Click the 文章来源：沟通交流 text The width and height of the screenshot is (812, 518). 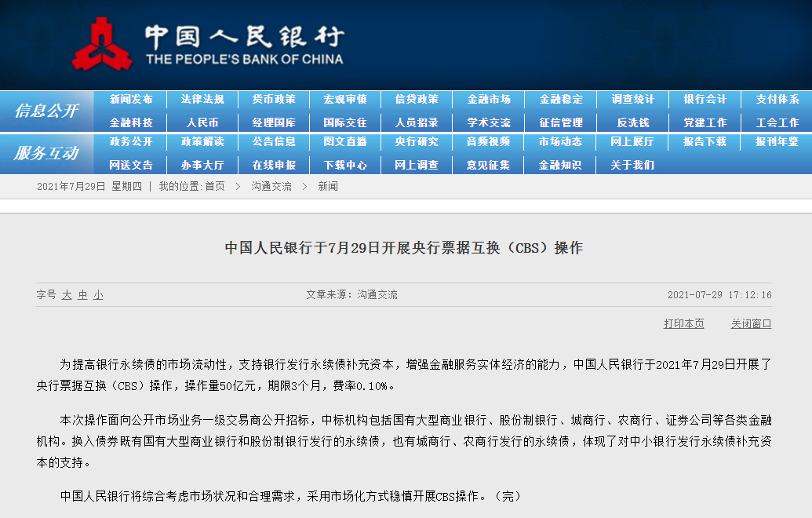click(351, 295)
